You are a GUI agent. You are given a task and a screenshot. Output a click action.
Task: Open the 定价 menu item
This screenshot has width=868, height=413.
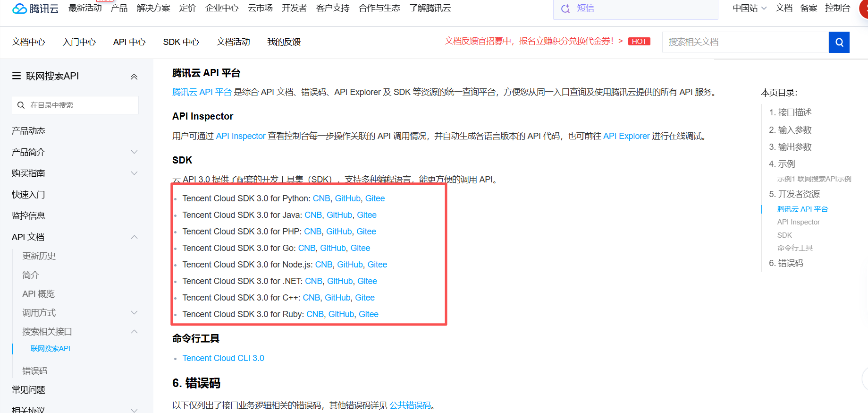[x=187, y=8]
